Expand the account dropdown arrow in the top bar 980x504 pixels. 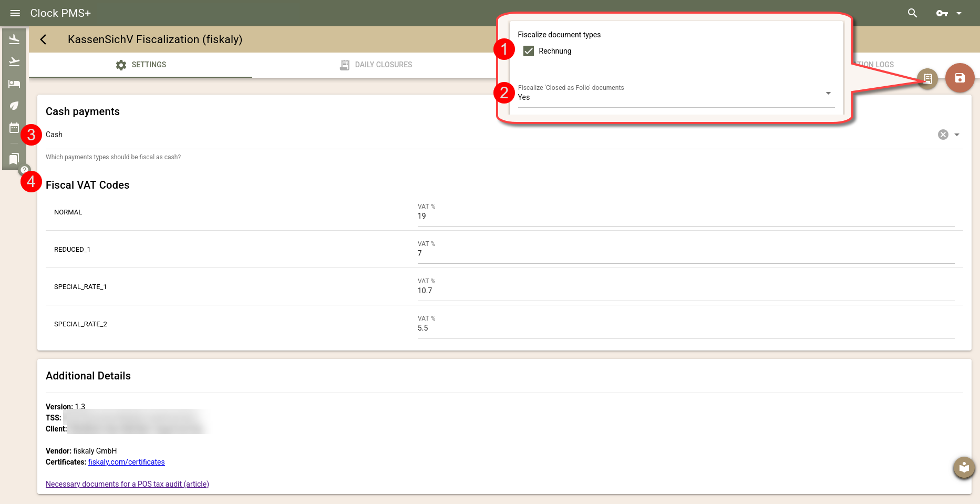(959, 13)
